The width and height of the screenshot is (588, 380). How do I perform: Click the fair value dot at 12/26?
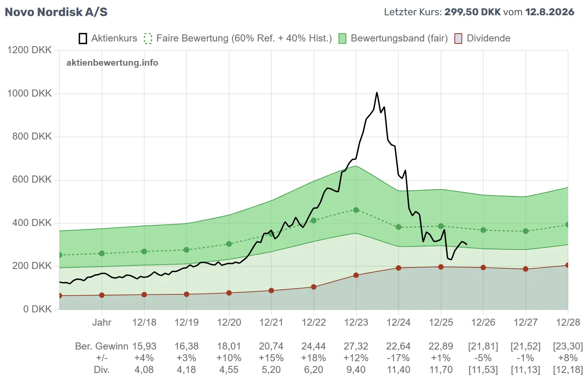click(483, 230)
